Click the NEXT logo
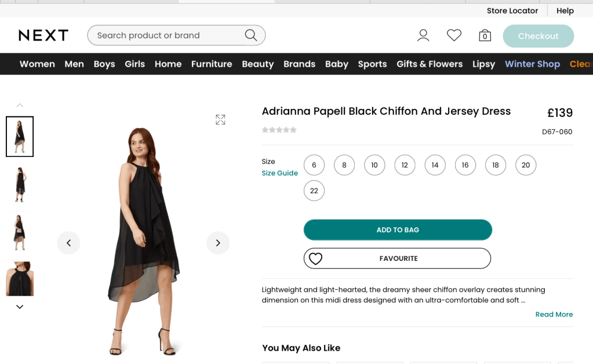Screen dimensions: 593x364 coord(43,35)
